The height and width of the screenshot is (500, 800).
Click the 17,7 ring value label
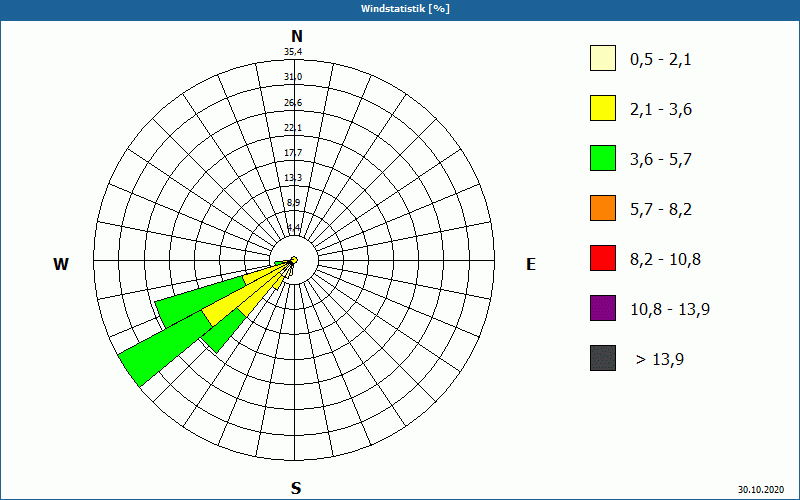293,153
